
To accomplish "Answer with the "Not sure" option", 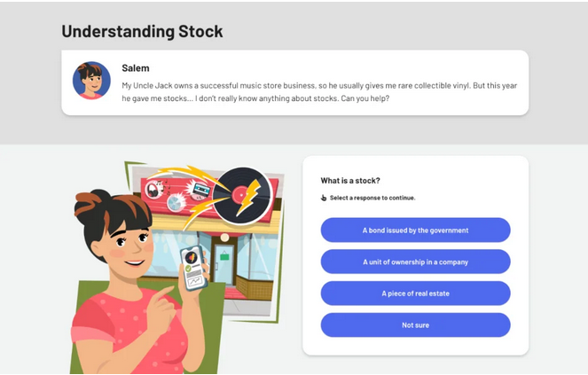I will [x=415, y=325].
